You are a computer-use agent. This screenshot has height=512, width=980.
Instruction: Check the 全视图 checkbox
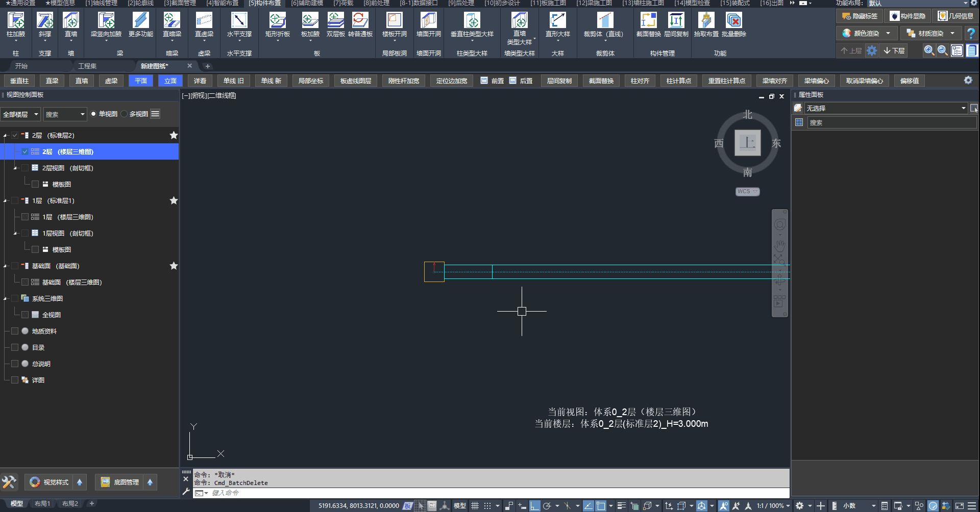[x=25, y=315]
